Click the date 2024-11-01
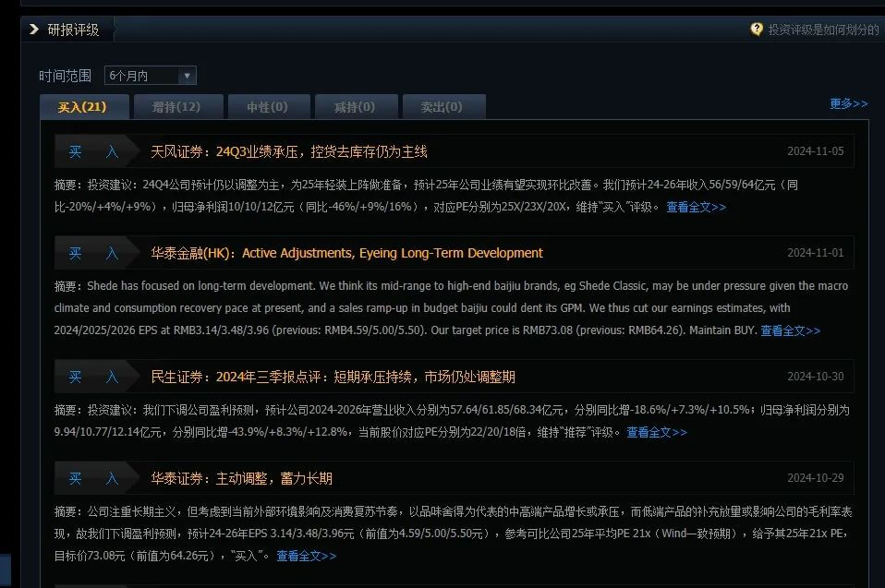Viewport: 885px width, 588px height. pos(816,253)
